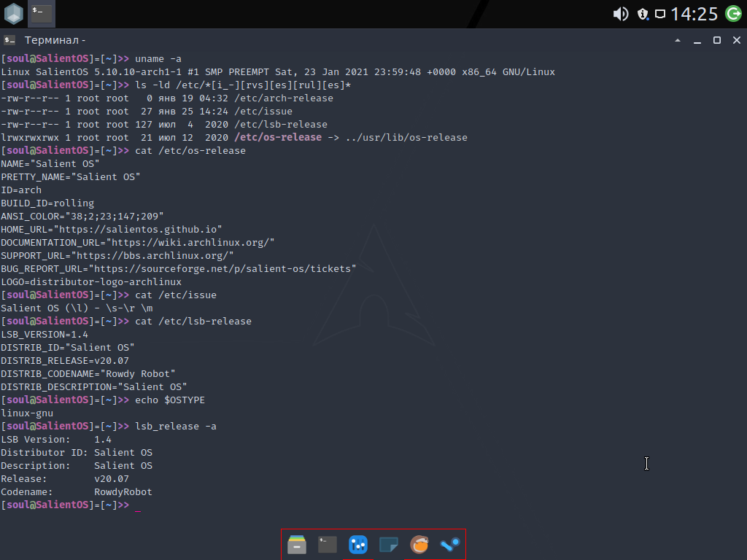The width and height of the screenshot is (747, 560).
Task: Click the 'BUILD_ID=rolling' line
Action: pos(47,203)
